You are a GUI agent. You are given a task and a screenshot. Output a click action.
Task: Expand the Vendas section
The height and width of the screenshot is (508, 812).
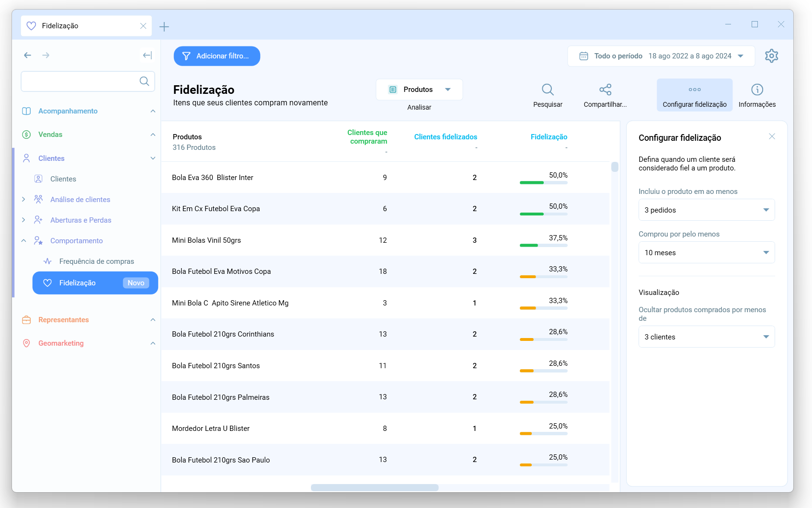tap(153, 135)
